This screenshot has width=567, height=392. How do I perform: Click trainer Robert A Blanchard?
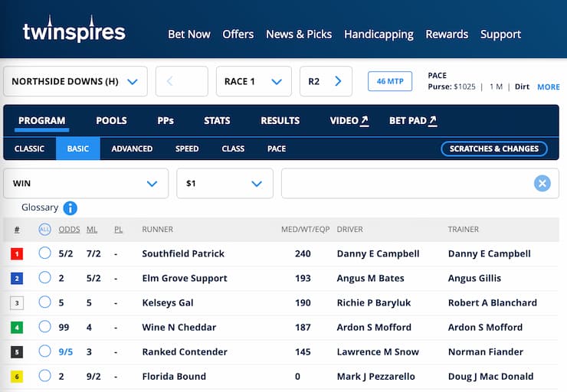tap(493, 302)
